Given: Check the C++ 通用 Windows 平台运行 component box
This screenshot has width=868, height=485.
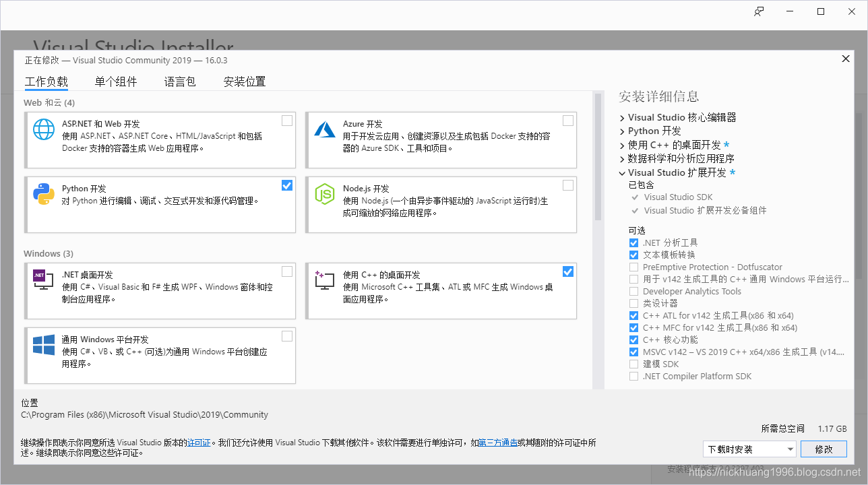Looking at the screenshot, I should (633, 279).
